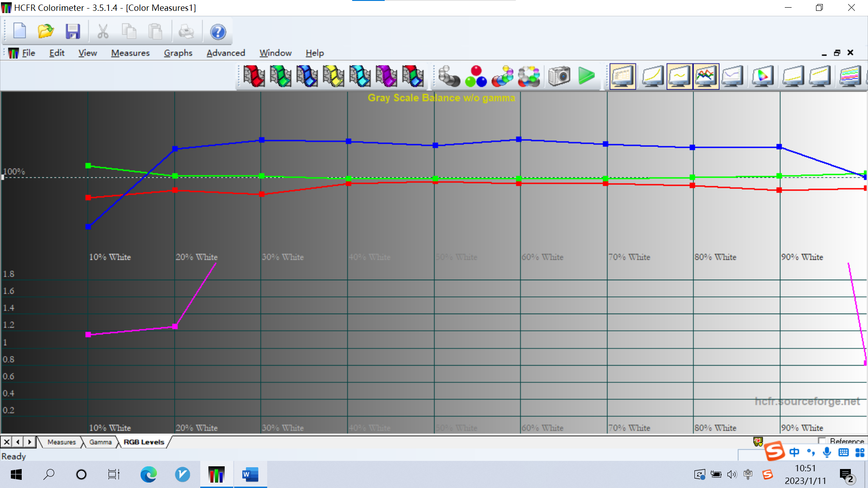Click the Save floppy disk icon
Viewport: 868px width, 488px height.
point(72,32)
